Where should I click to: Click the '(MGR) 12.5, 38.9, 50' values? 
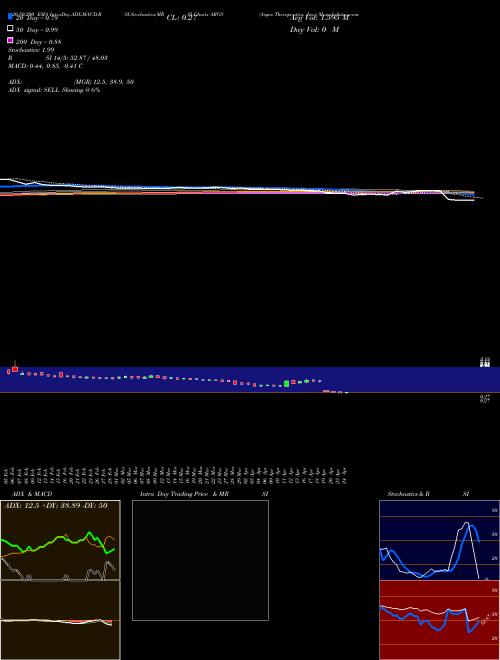[x=104, y=82]
